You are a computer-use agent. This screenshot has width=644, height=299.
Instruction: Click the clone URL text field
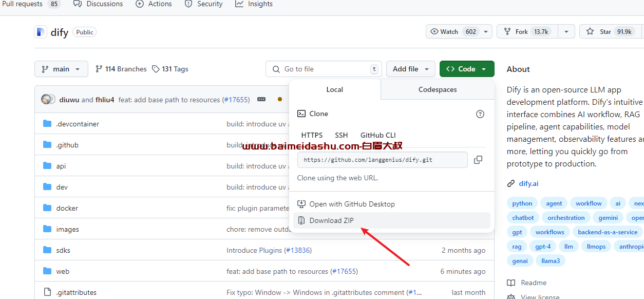383,160
